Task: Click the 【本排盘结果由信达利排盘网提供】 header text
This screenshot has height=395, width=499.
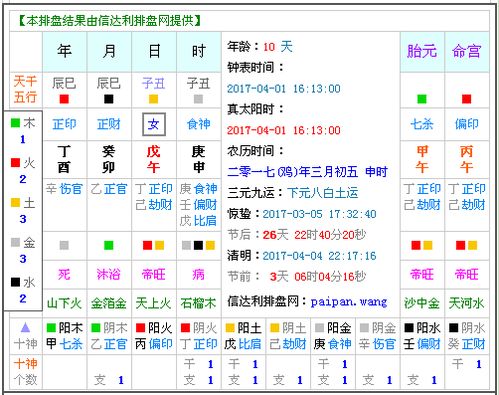Action: pos(110,21)
